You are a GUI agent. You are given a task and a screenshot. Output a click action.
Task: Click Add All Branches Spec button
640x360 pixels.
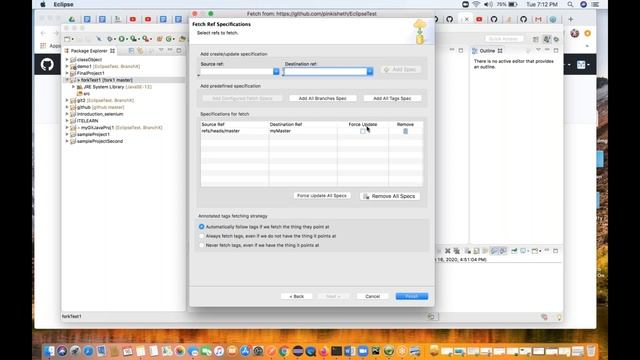tap(322, 98)
